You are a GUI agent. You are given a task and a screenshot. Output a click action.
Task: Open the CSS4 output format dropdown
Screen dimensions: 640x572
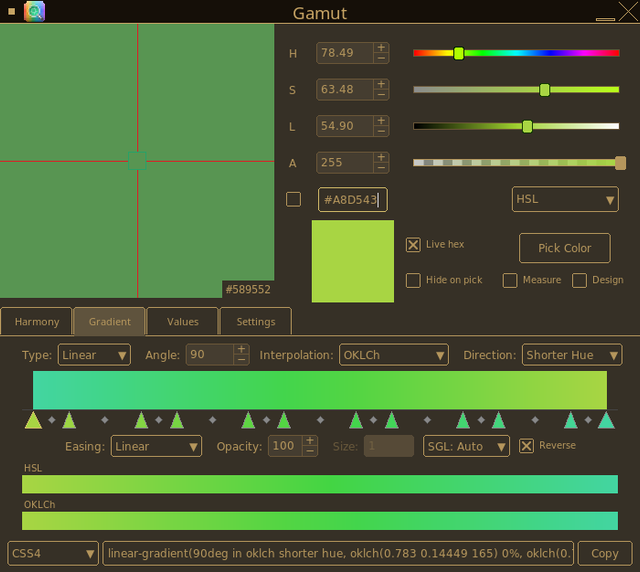(x=53, y=554)
